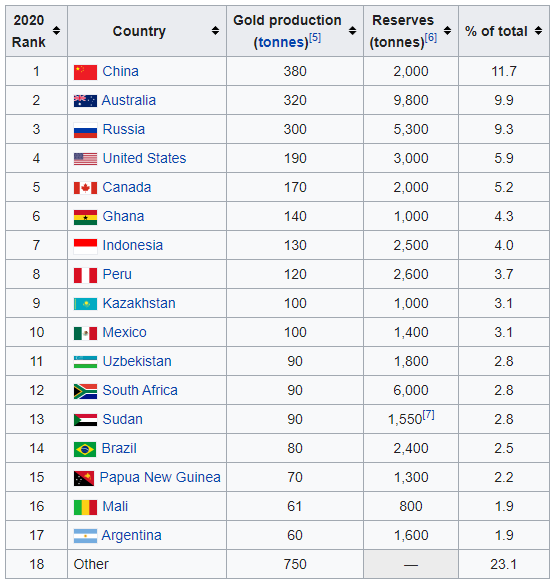Sort by Country column arrows
553x582 pixels.
point(215,31)
